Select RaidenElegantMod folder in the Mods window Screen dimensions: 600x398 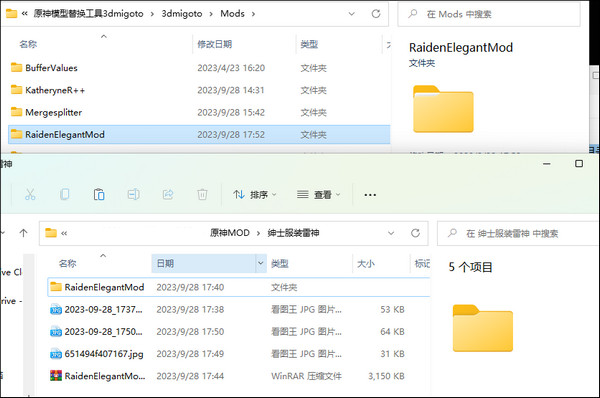pos(199,134)
